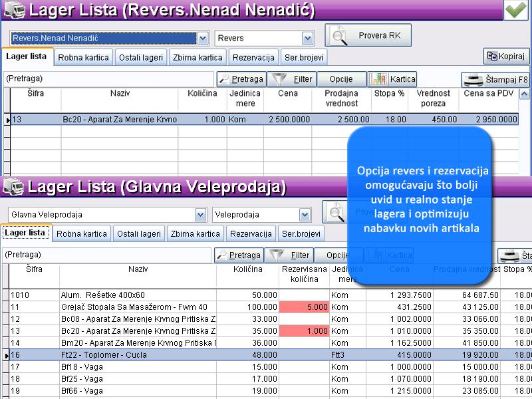The image size is (532, 399).
Task: Open Rezervacija tab in top panel
Action: [253, 58]
